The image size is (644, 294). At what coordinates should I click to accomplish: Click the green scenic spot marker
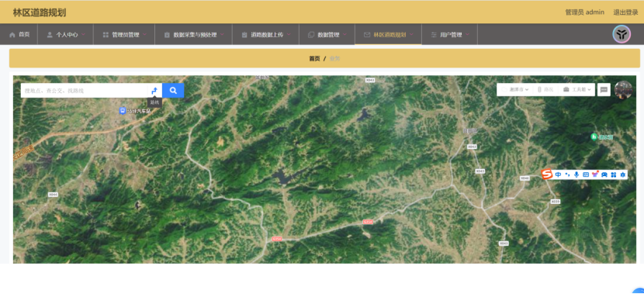pos(594,137)
